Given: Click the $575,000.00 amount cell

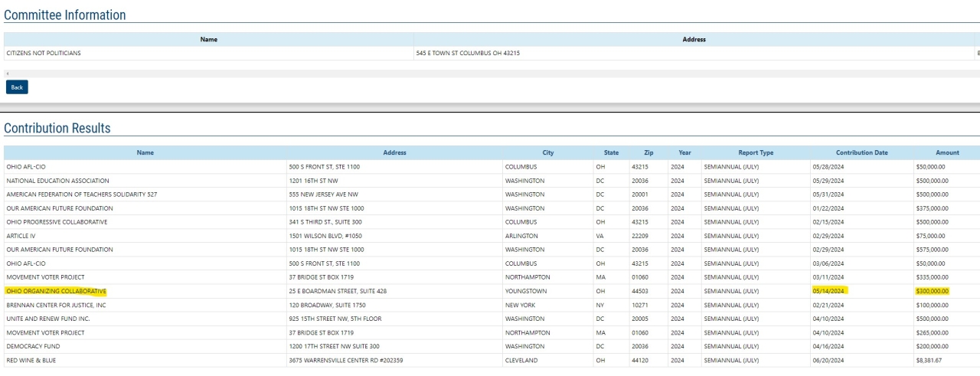Looking at the screenshot, I should click(x=932, y=250).
